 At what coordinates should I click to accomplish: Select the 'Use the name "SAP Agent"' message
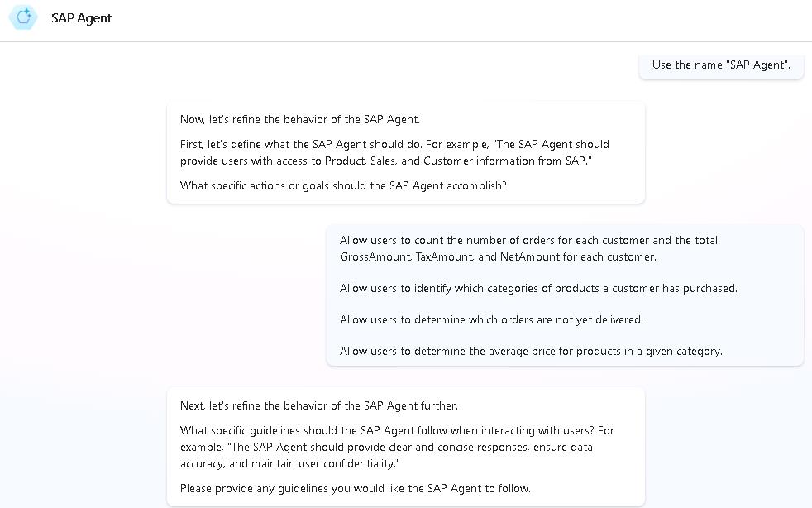point(721,65)
